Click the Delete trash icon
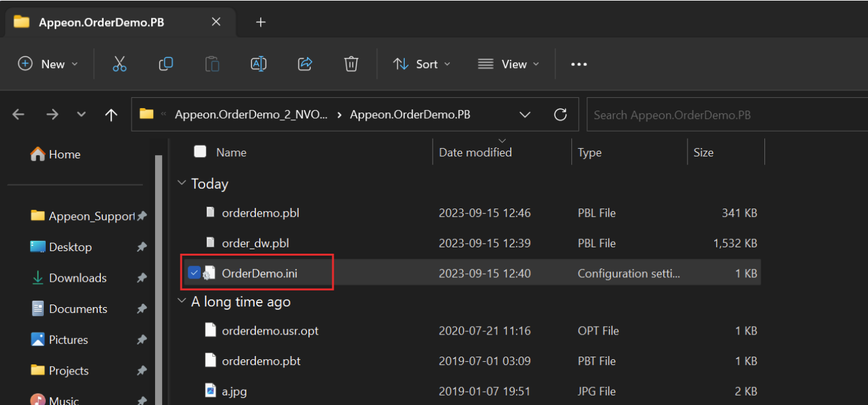 [351, 64]
